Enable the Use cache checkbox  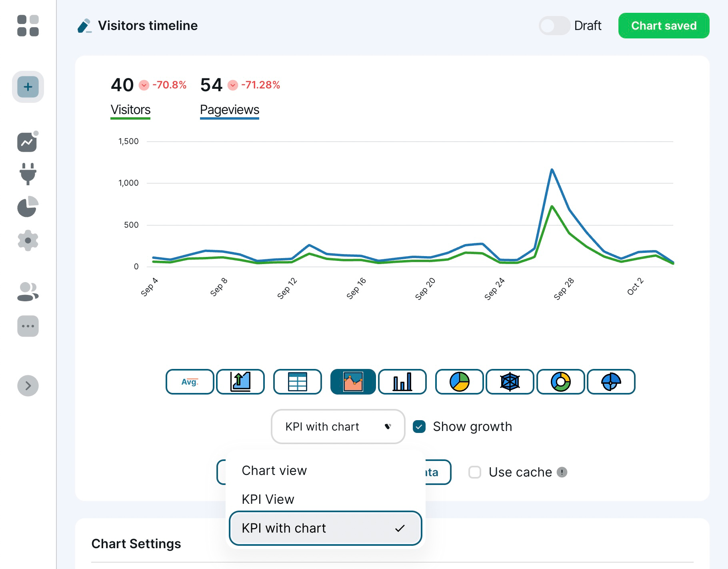coord(475,472)
